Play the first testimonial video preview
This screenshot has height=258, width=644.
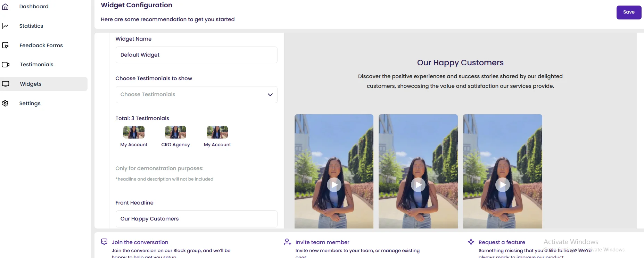(334, 185)
